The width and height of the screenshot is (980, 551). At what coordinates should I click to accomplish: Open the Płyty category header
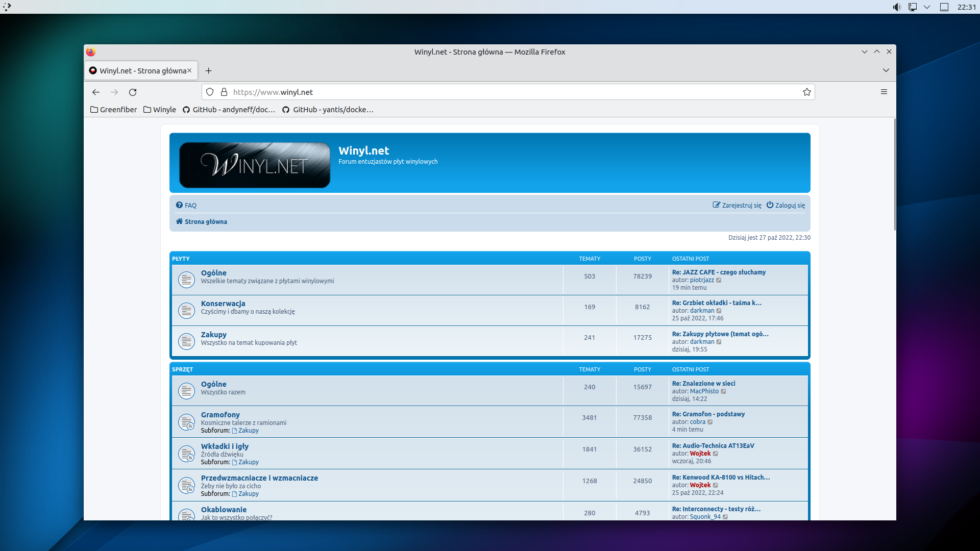pyautogui.click(x=181, y=259)
